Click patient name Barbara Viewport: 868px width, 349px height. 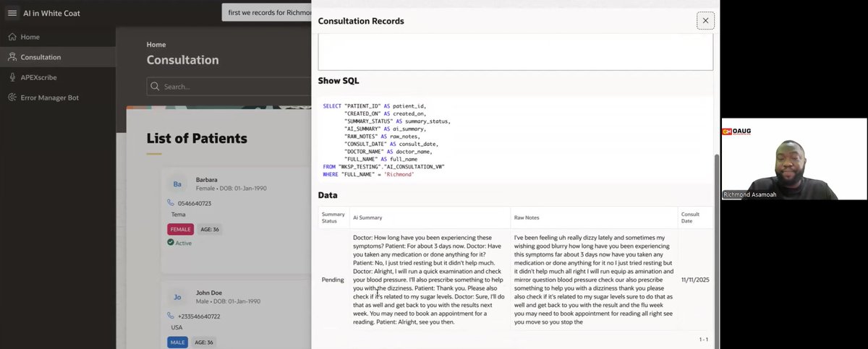tap(207, 180)
